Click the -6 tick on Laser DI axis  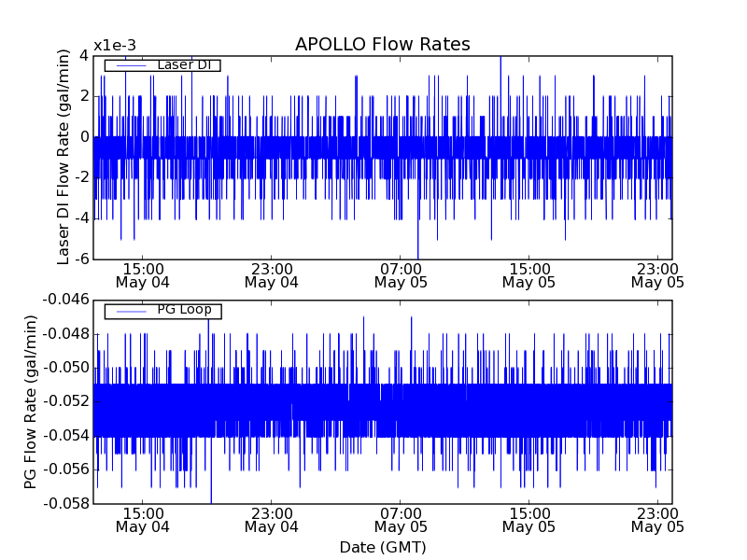80,259
